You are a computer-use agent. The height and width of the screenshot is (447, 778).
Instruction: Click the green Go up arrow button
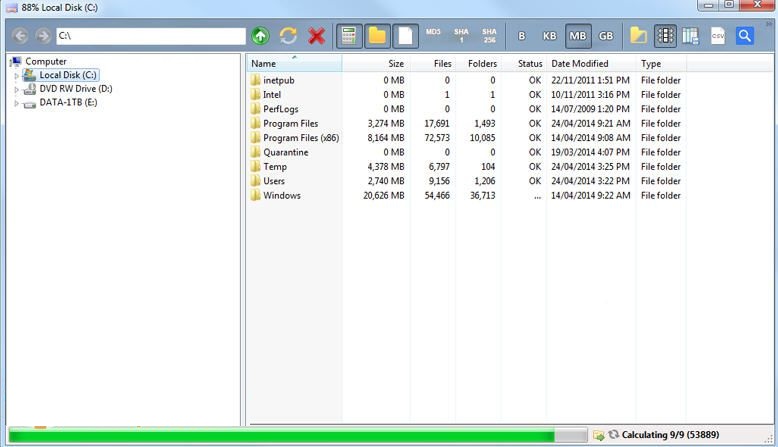(x=260, y=36)
